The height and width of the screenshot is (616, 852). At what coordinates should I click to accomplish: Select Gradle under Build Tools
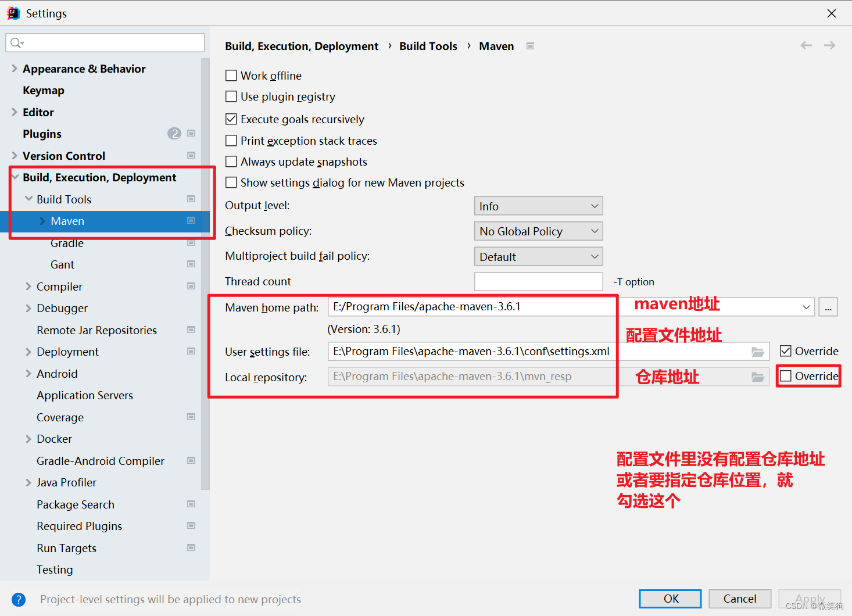click(x=67, y=243)
